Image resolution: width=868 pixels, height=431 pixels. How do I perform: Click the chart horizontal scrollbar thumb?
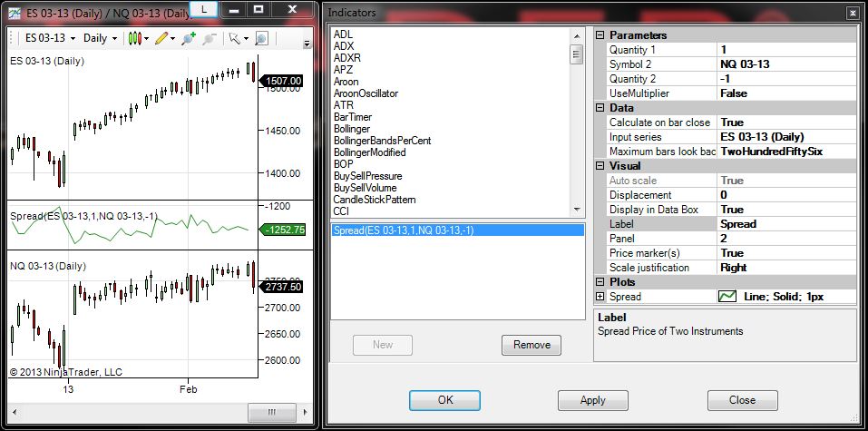pos(272,413)
